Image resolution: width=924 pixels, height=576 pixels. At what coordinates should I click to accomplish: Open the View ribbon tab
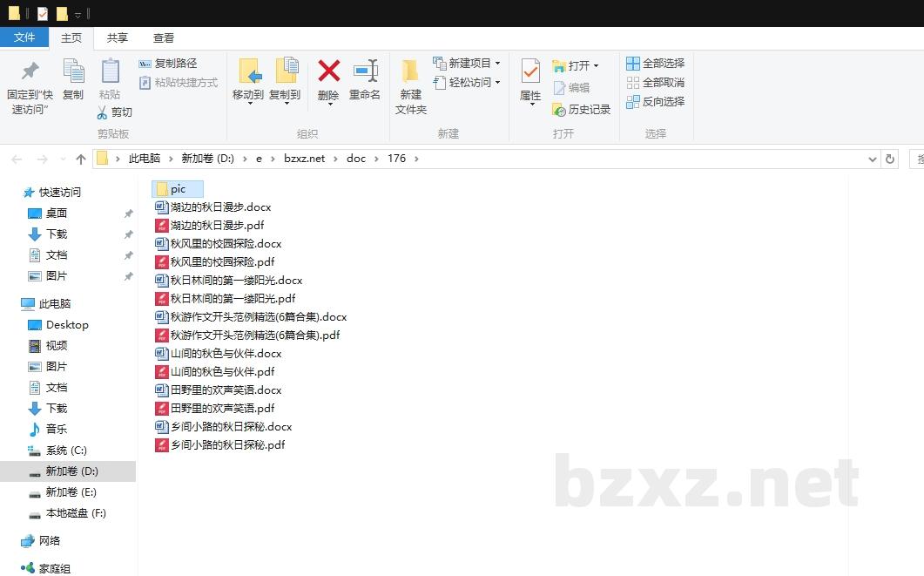(164, 38)
